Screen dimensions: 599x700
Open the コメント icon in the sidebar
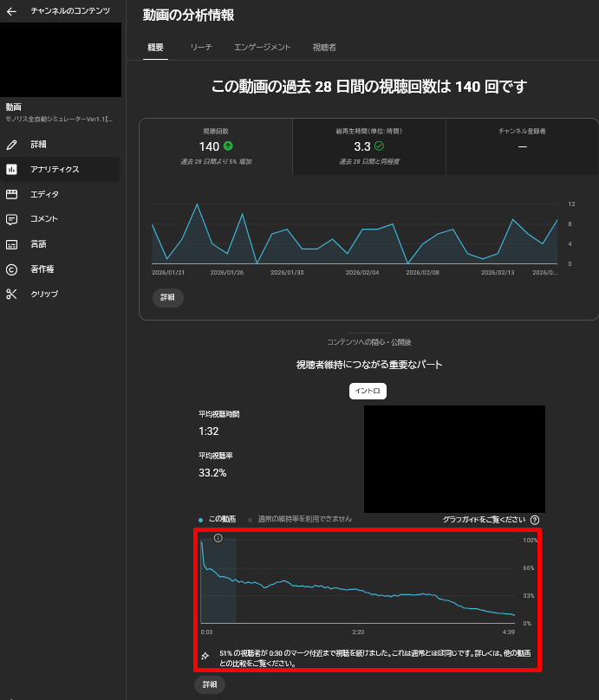pyautogui.click(x=11, y=219)
